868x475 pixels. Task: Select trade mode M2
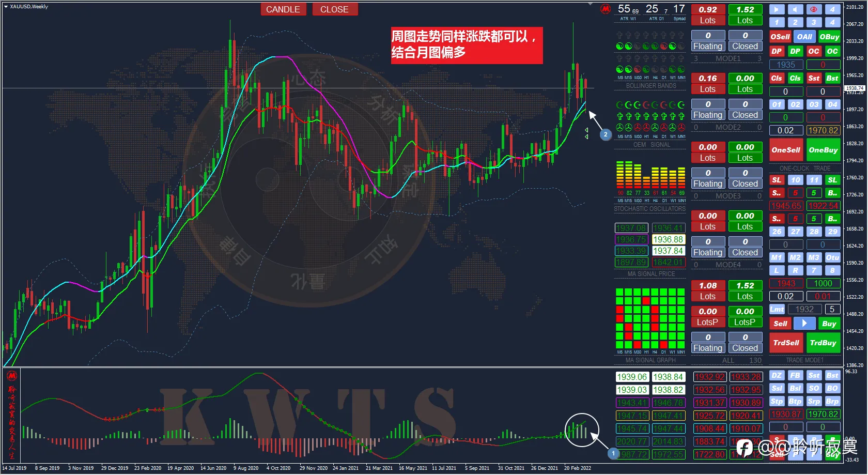(x=795, y=257)
